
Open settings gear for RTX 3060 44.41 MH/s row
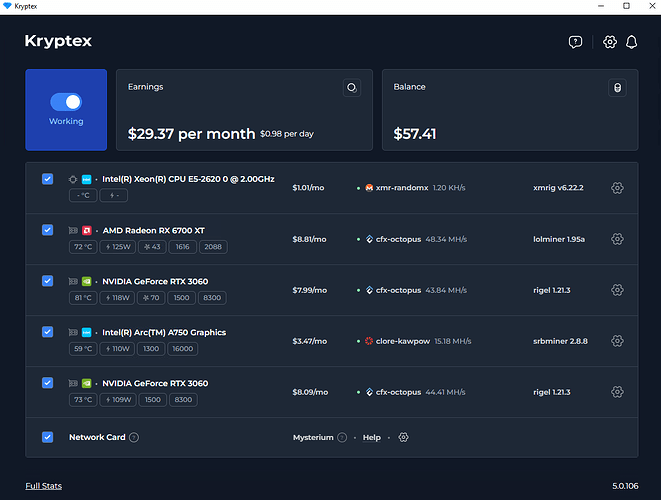click(x=617, y=392)
